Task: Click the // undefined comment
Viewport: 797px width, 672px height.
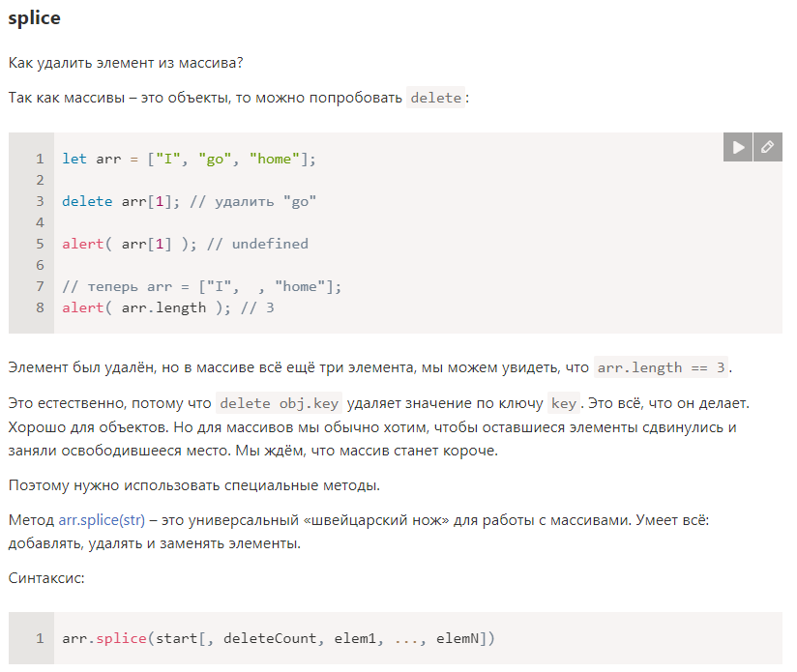Action: click(257, 245)
